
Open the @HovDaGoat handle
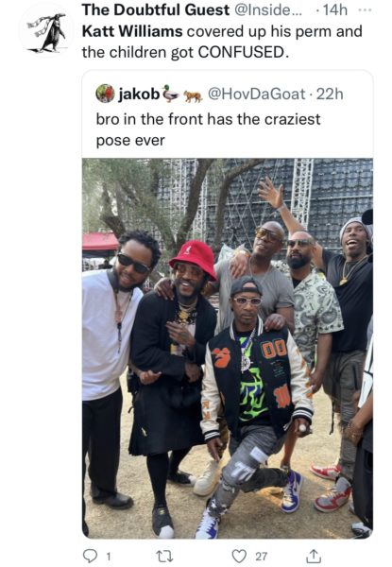tap(256, 94)
